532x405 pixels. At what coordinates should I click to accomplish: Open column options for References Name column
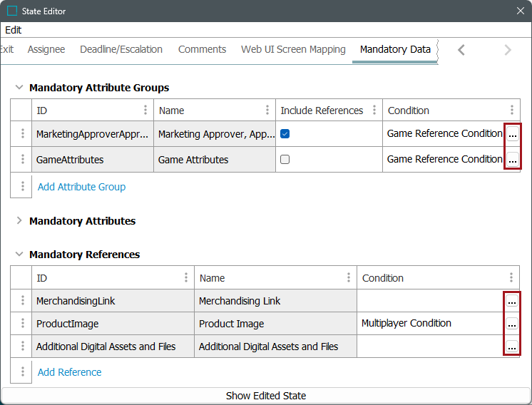[349, 277]
